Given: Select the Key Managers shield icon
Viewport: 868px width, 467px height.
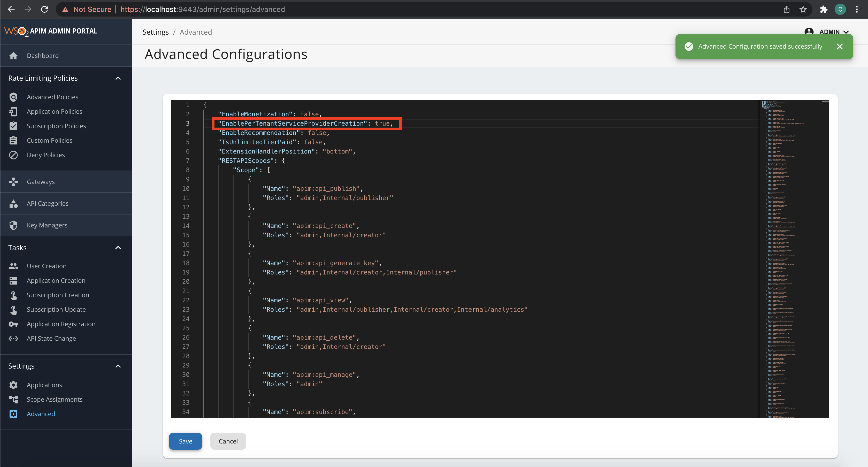Looking at the screenshot, I should 13,225.
